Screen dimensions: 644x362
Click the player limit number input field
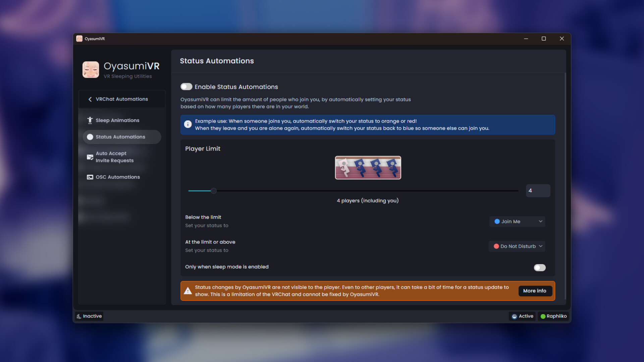[x=538, y=190]
